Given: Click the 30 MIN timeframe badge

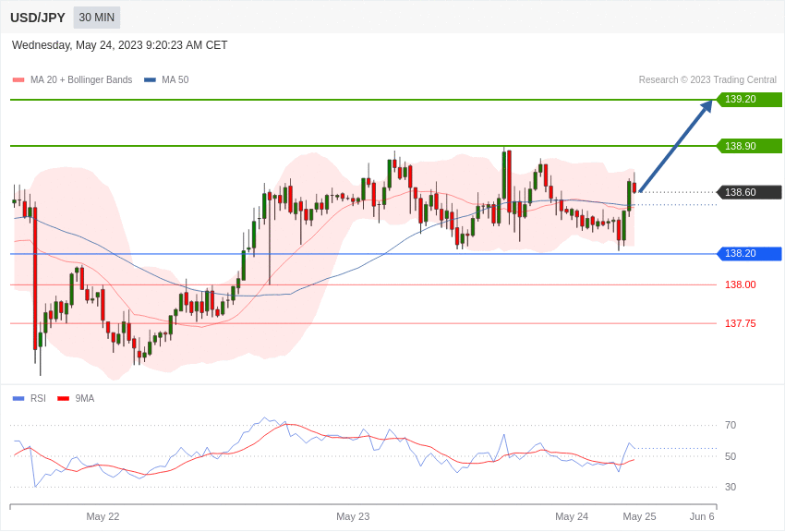Looking at the screenshot, I should pos(97,18).
